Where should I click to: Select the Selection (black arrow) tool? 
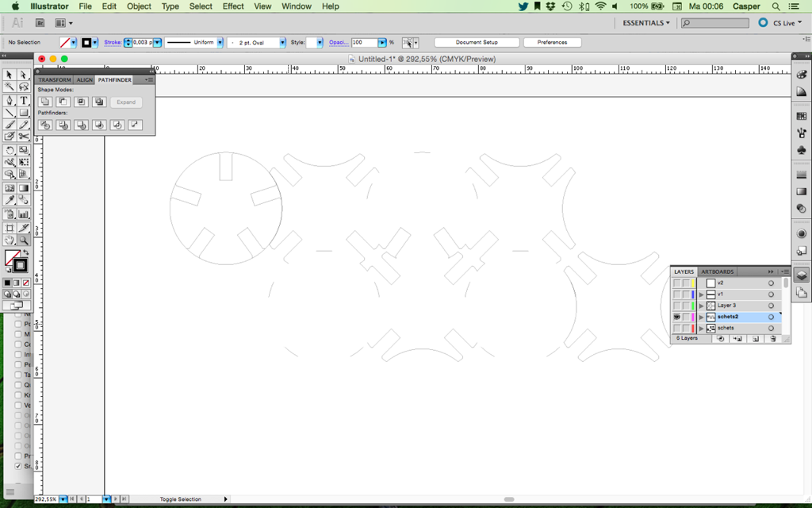point(9,75)
